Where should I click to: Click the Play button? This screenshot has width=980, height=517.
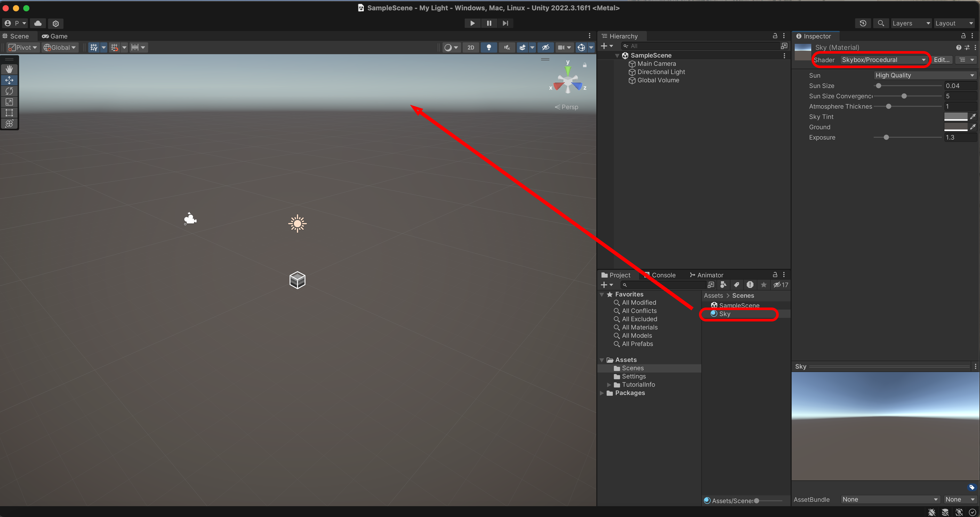tap(472, 23)
